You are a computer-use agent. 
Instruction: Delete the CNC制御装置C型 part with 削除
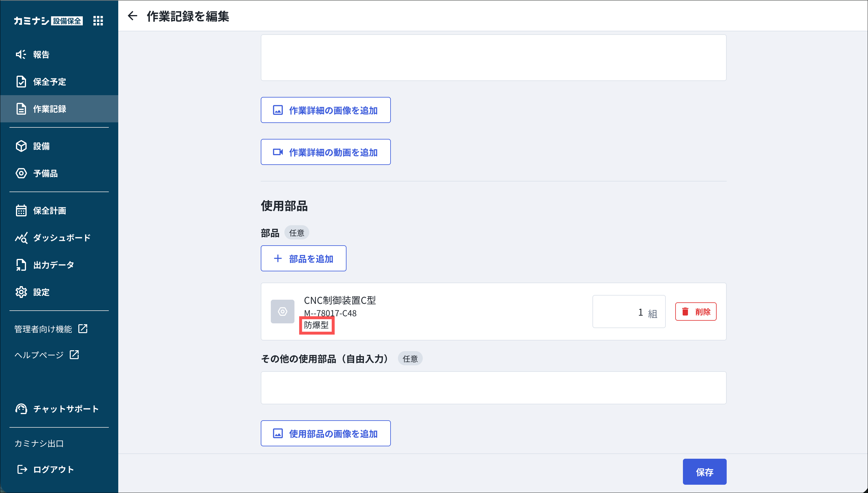point(695,311)
